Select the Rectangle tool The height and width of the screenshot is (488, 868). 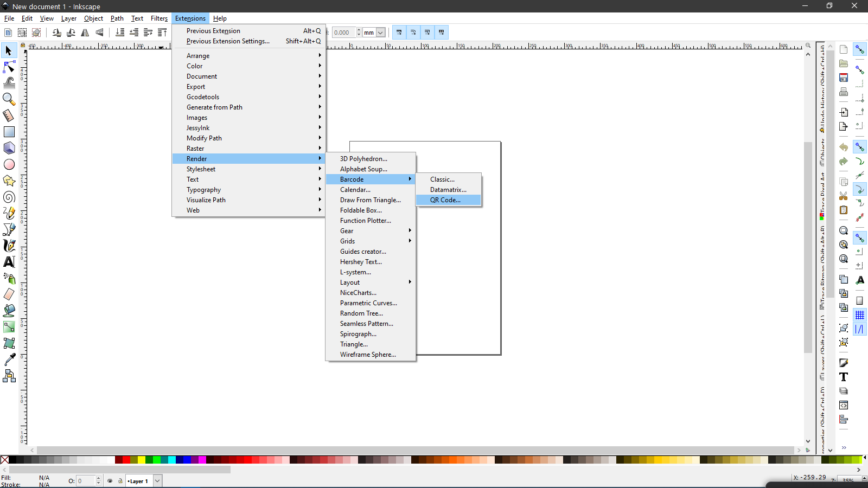click(9, 132)
